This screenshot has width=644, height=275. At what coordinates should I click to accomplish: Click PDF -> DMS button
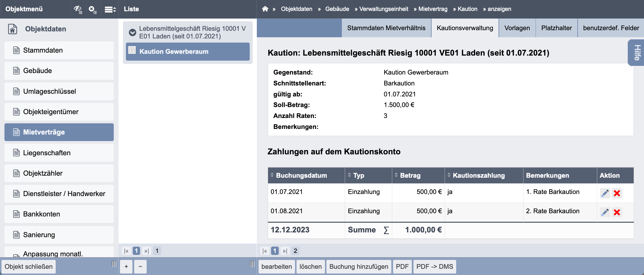pos(435,267)
